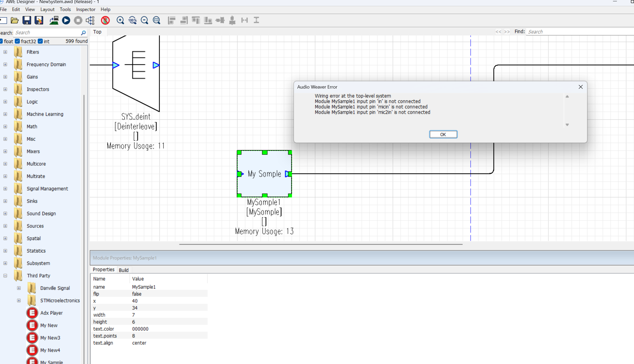The width and height of the screenshot is (634, 364).
Task: Open the Inspector menu
Action: [x=86, y=9]
